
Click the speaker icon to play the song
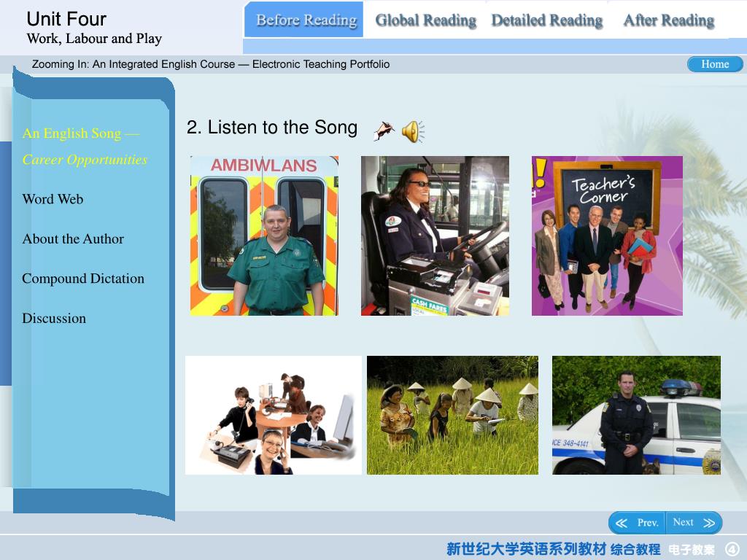coord(413,131)
